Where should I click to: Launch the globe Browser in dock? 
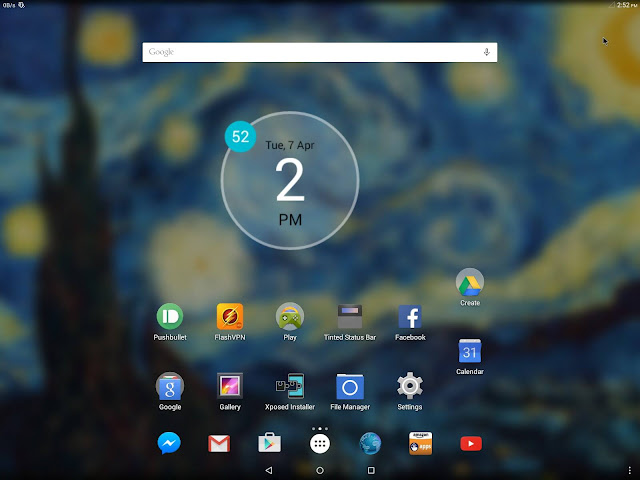pyautogui.click(x=370, y=443)
